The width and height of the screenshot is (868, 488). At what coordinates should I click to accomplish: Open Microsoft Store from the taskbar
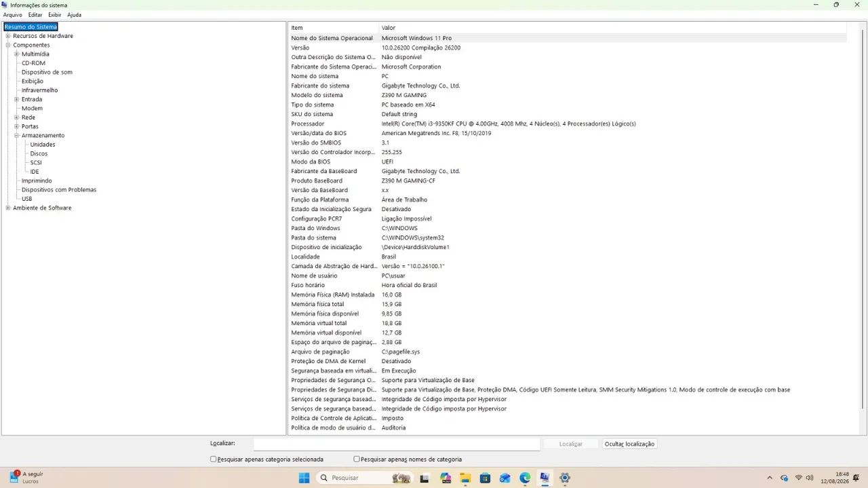pyautogui.click(x=486, y=478)
